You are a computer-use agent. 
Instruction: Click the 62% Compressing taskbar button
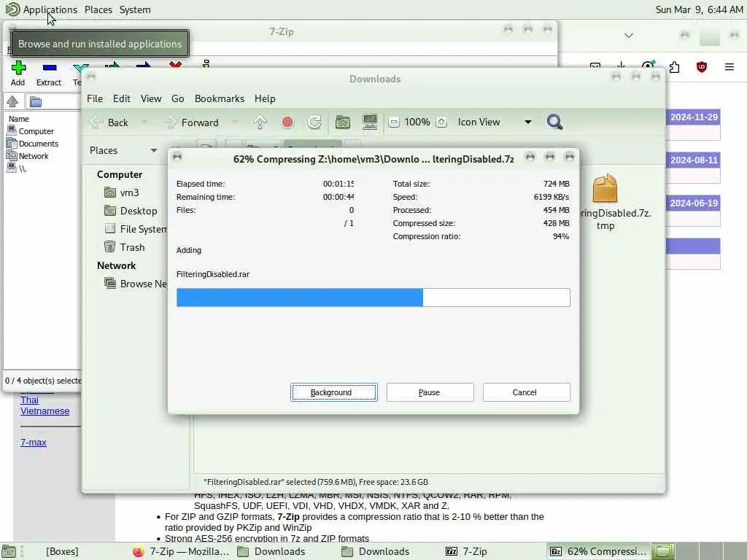599,551
